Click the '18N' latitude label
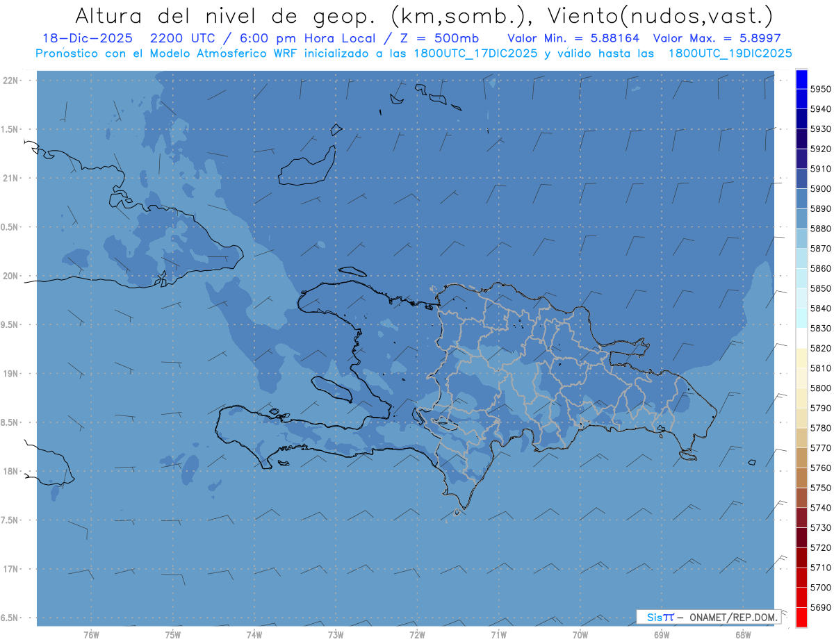The width and height of the screenshot is (834, 644). coord(11,471)
